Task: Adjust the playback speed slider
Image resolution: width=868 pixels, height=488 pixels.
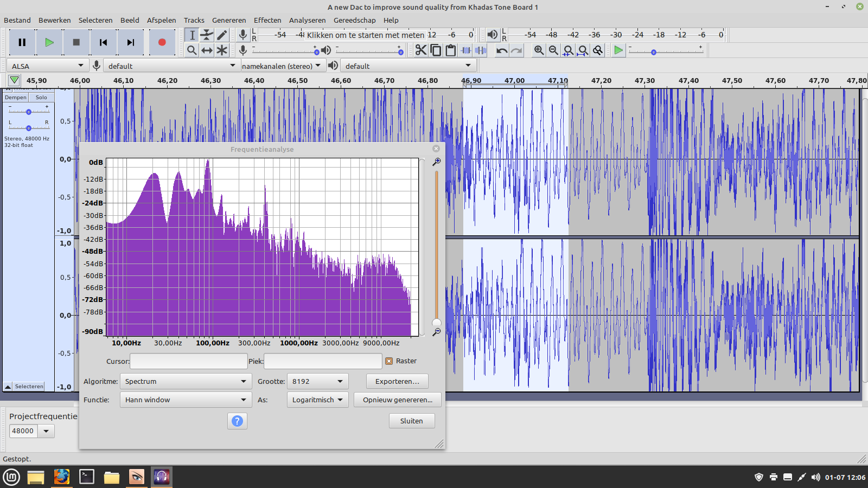Action: pos(666,51)
